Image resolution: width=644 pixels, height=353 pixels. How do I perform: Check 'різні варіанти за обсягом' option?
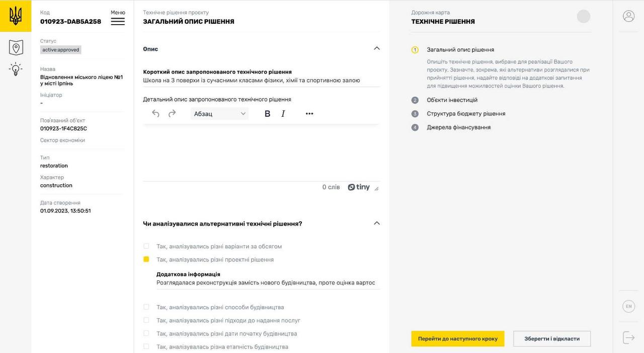pyautogui.click(x=146, y=246)
